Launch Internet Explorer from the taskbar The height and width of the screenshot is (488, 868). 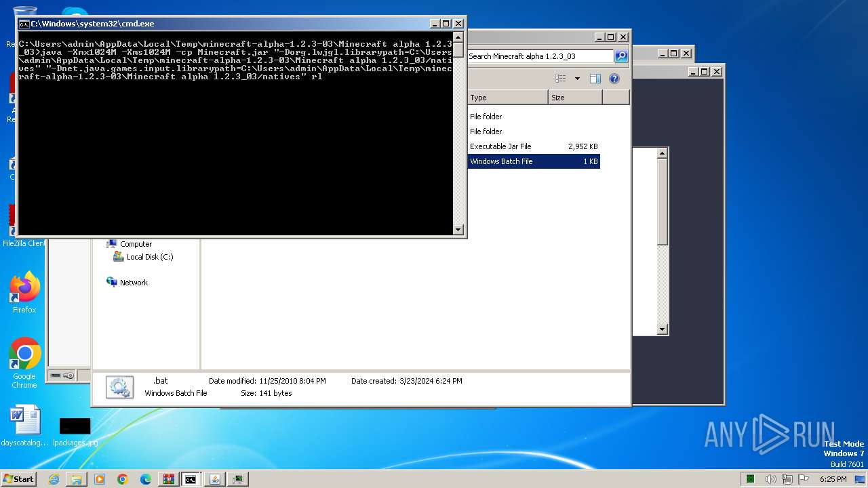[54, 479]
